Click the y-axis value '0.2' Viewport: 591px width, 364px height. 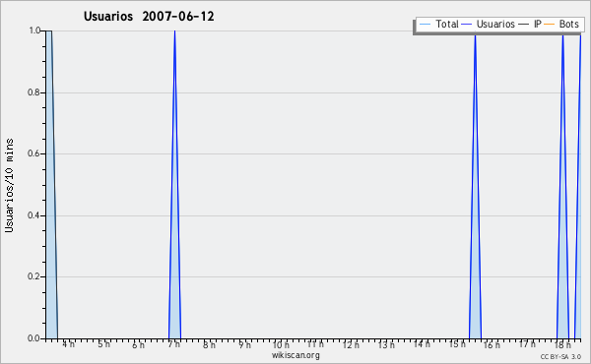point(33,276)
